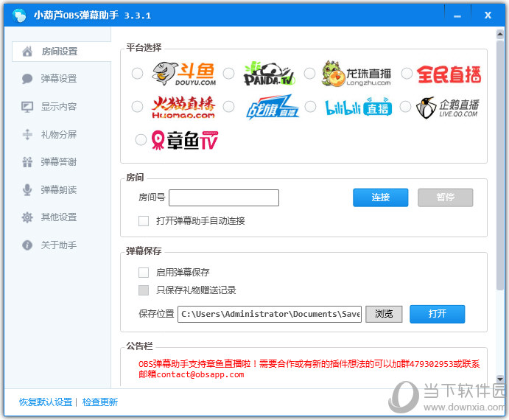
Task: Select the 火猫直播 radio button
Action: [x=137, y=107]
